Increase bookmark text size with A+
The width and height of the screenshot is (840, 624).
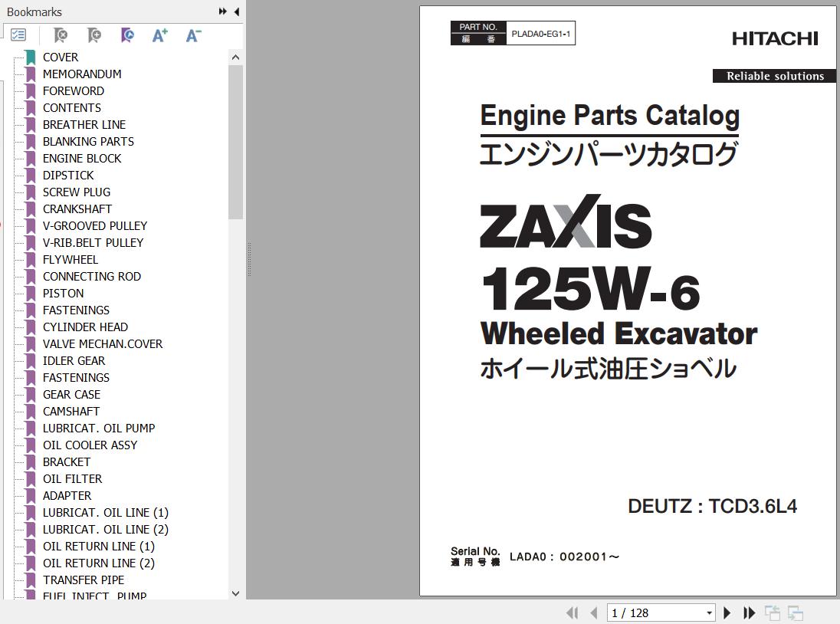(x=159, y=35)
